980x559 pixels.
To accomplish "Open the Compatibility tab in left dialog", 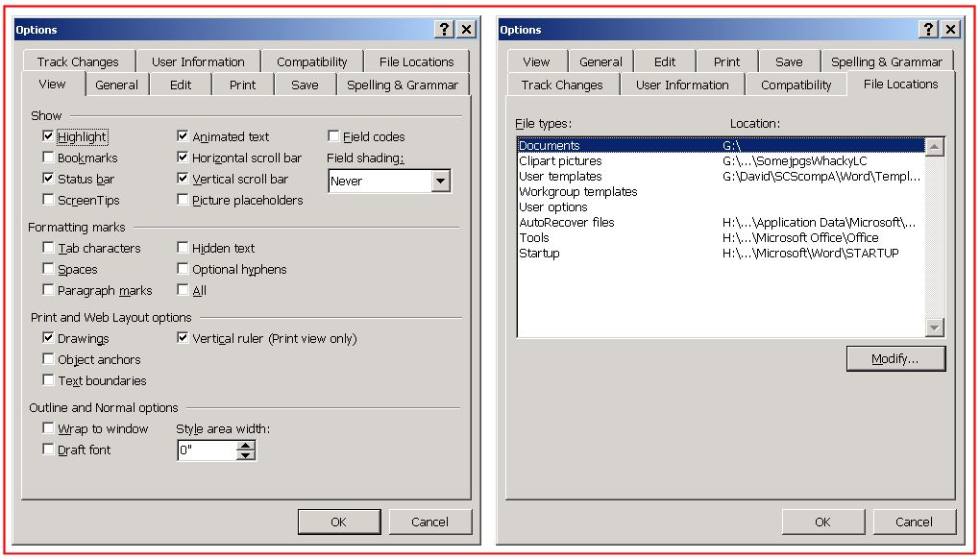I will click(x=311, y=61).
